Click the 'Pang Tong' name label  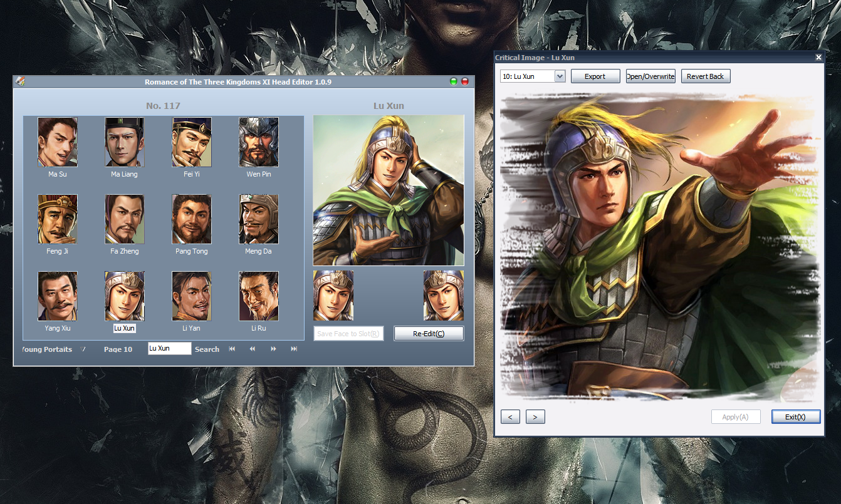click(192, 251)
